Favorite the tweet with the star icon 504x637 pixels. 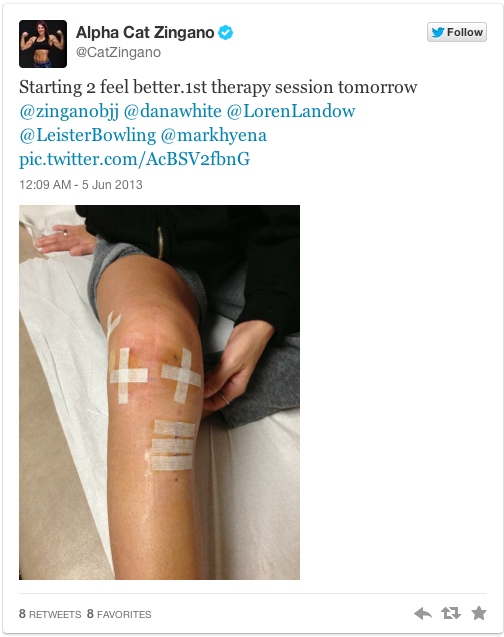[x=479, y=613]
